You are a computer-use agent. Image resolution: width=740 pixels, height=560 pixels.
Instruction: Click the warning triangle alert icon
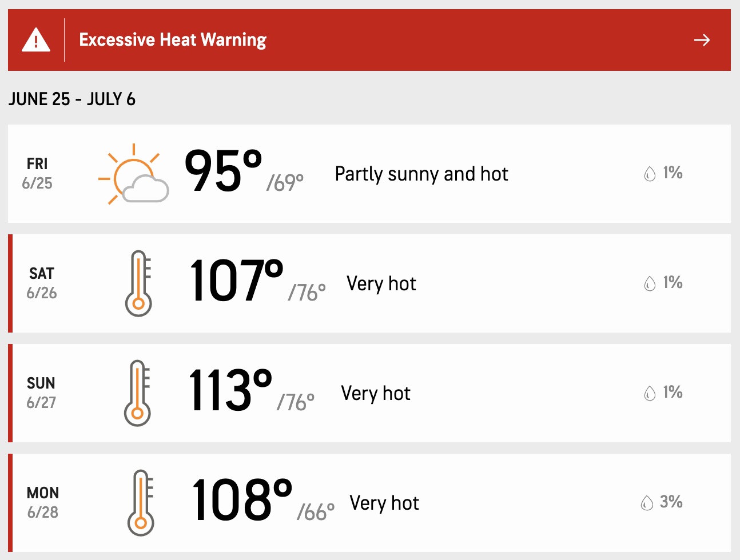(35, 40)
